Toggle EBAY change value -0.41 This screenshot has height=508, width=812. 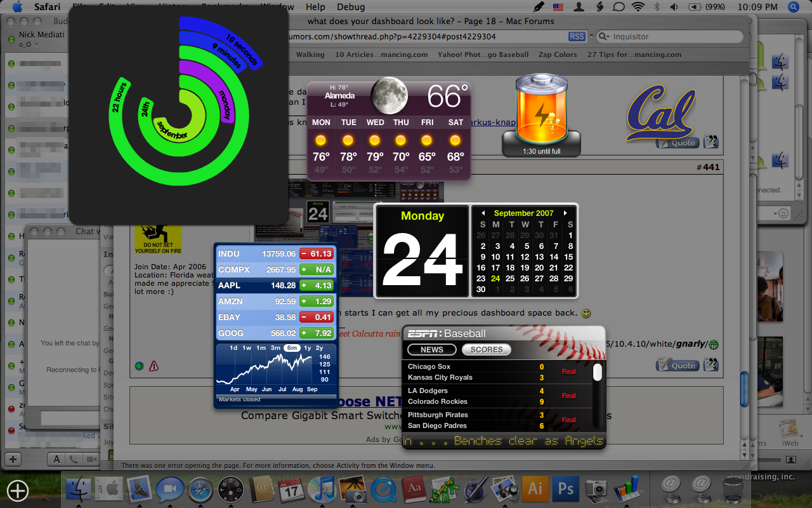click(x=316, y=317)
